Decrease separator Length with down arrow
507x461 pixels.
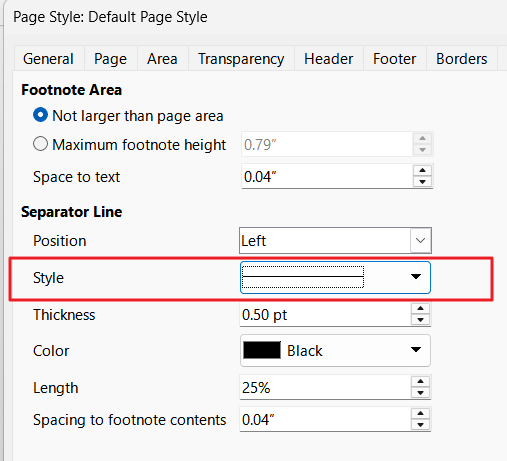tap(420, 393)
